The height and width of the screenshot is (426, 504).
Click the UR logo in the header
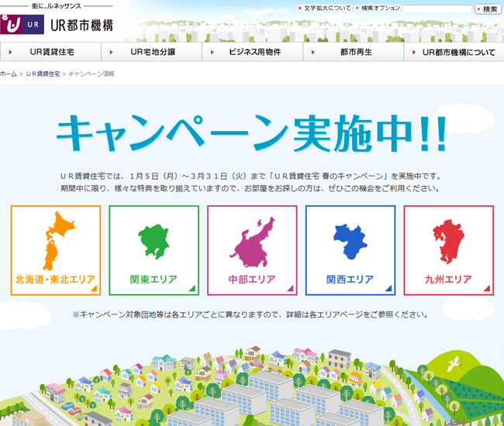click(22, 24)
